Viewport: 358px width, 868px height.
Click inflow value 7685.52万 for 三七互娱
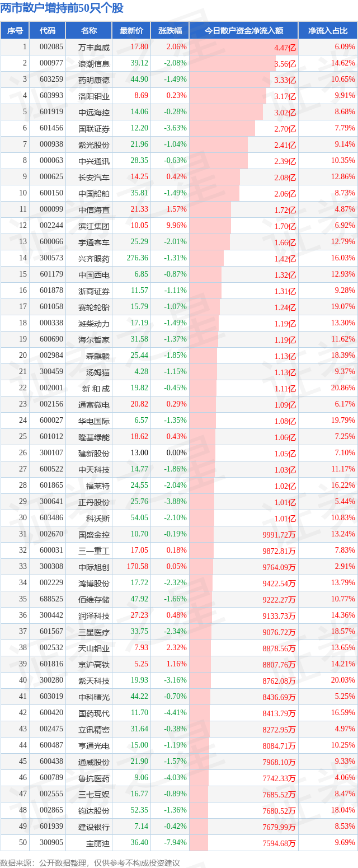point(279,794)
